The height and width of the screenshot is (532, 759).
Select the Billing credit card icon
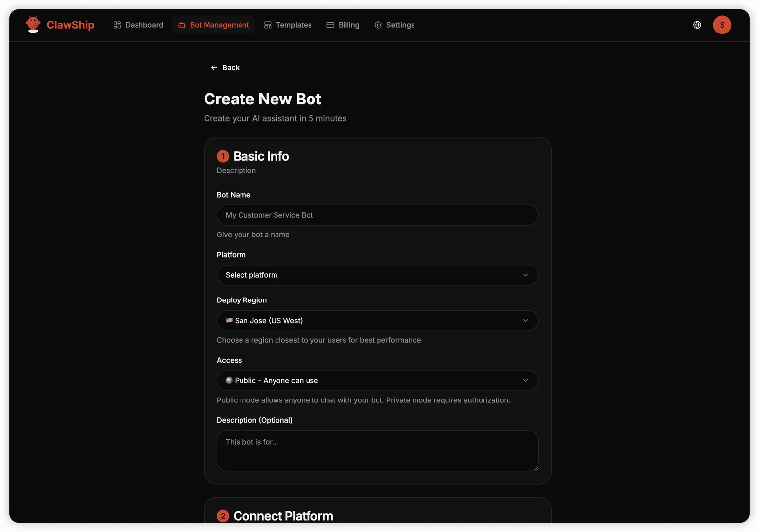click(x=330, y=24)
